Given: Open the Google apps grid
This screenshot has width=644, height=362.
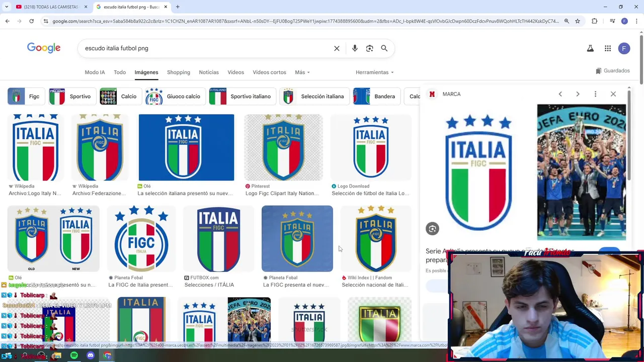Looking at the screenshot, I should coord(608,48).
